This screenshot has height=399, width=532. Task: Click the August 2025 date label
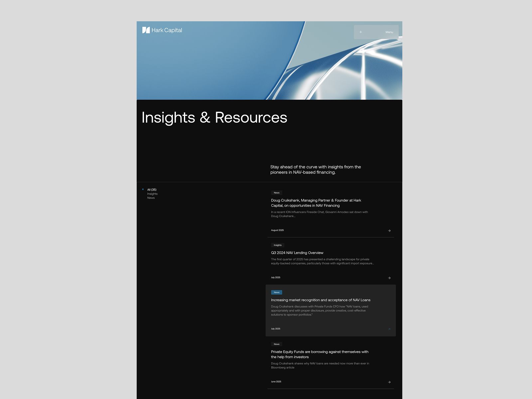coord(277,230)
